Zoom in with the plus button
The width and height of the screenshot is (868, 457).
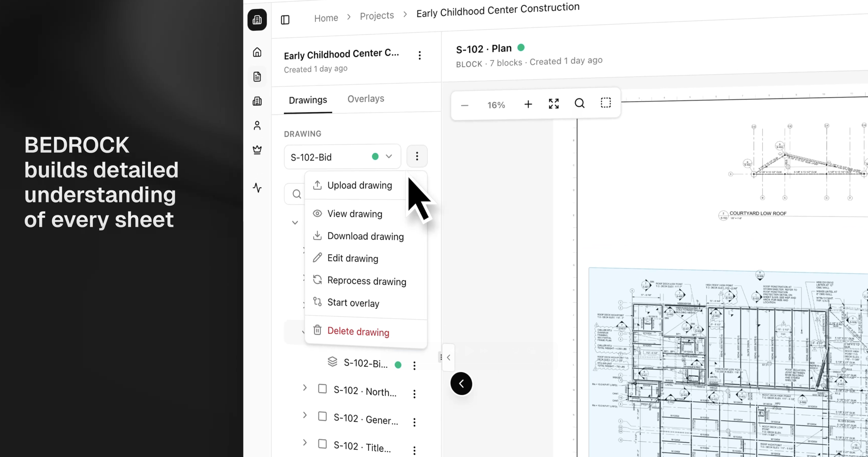click(528, 104)
